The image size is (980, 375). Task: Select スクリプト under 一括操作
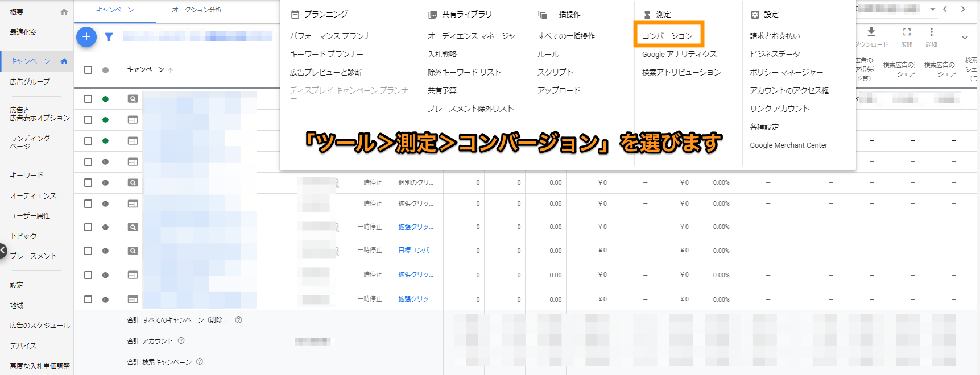pyautogui.click(x=556, y=72)
